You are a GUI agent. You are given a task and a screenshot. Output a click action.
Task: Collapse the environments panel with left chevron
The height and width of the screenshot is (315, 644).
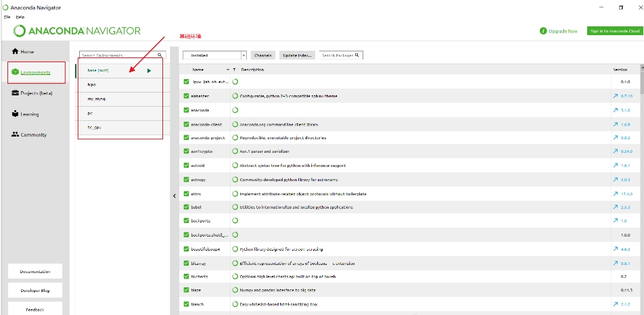tap(175, 195)
